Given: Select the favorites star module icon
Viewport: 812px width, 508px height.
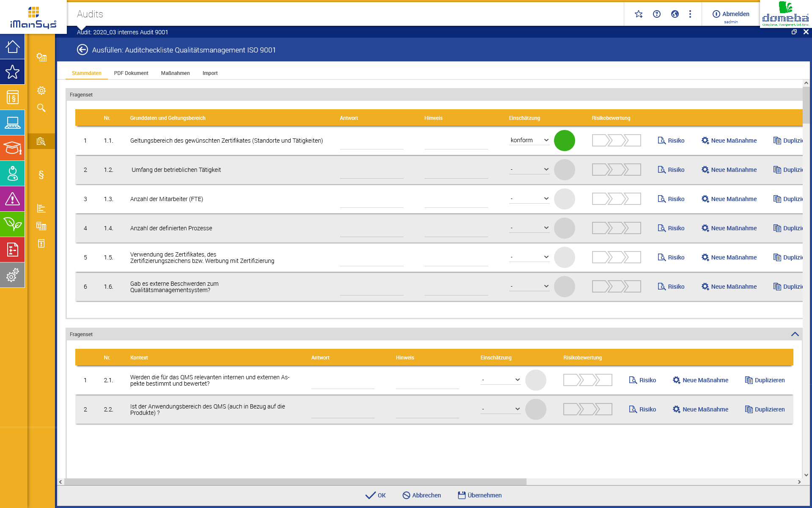Looking at the screenshot, I should point(12,72).
